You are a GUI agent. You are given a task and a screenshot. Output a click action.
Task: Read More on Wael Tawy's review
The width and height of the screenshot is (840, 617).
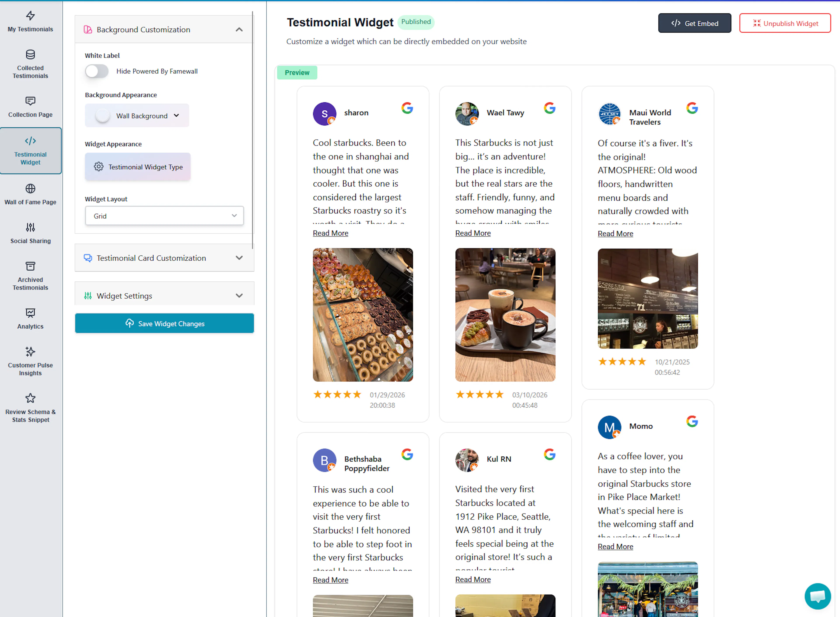pyautogui.click(x=473, y=233)
